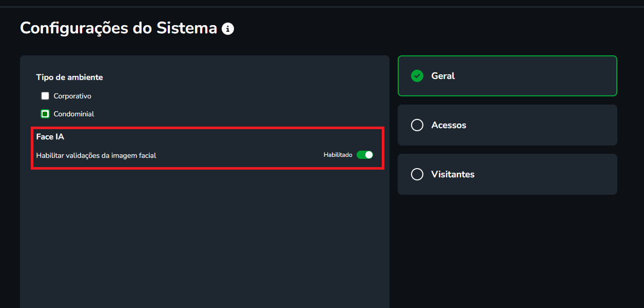Check the Corporativo checkbox
This screenshot has width=644, height=308.
45,96
